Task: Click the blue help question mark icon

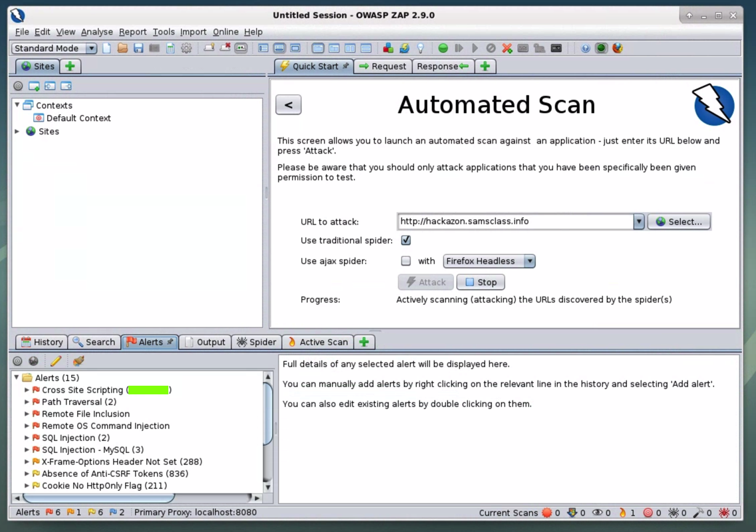Action: point(586,48)
